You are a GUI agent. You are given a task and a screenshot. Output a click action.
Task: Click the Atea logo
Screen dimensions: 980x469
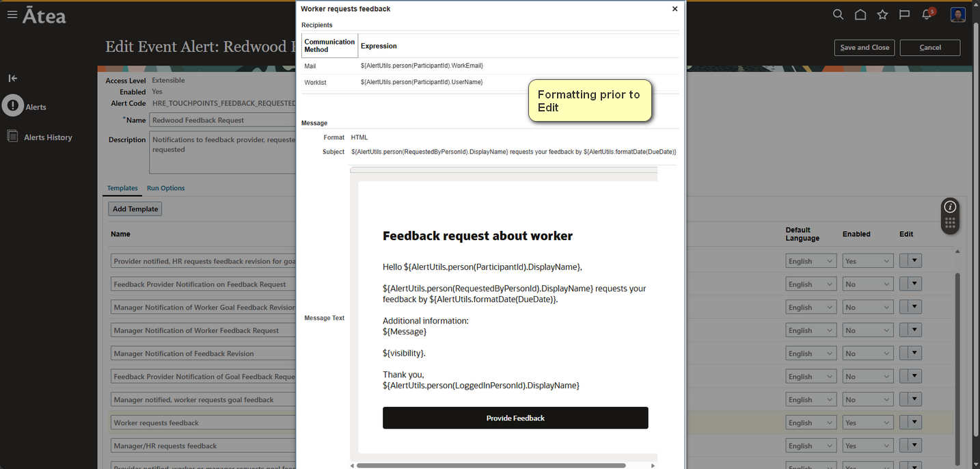[x=44, y=15]
